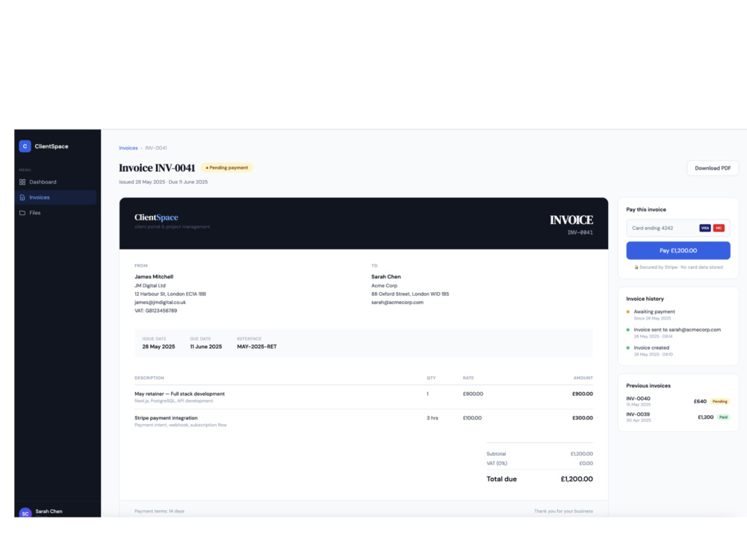The width and height of the screenshot is (747, 560).
Task: Click the ClientSpace logo in invoice header
Action: [x=156, y=217]
